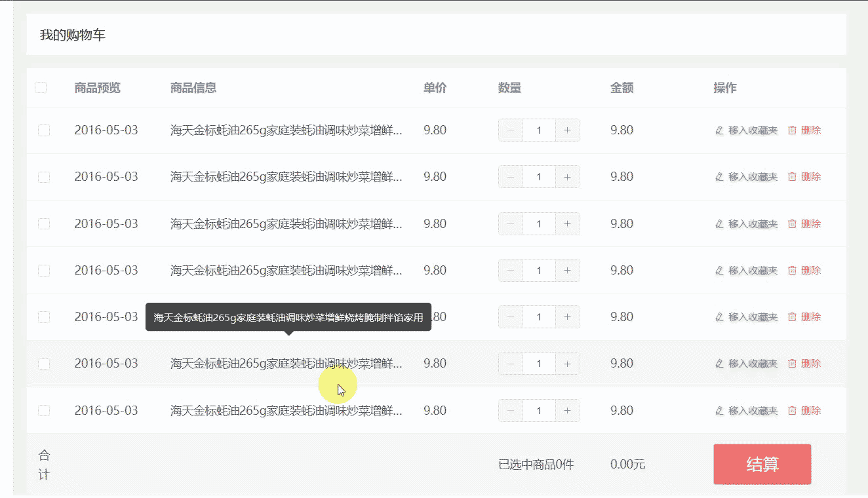Click the 我的购物车 page title
This screenshot has width=868, height=498.
point(73,35)
